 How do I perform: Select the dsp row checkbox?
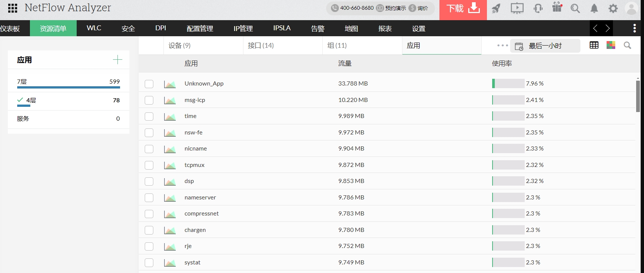(149, 182)
